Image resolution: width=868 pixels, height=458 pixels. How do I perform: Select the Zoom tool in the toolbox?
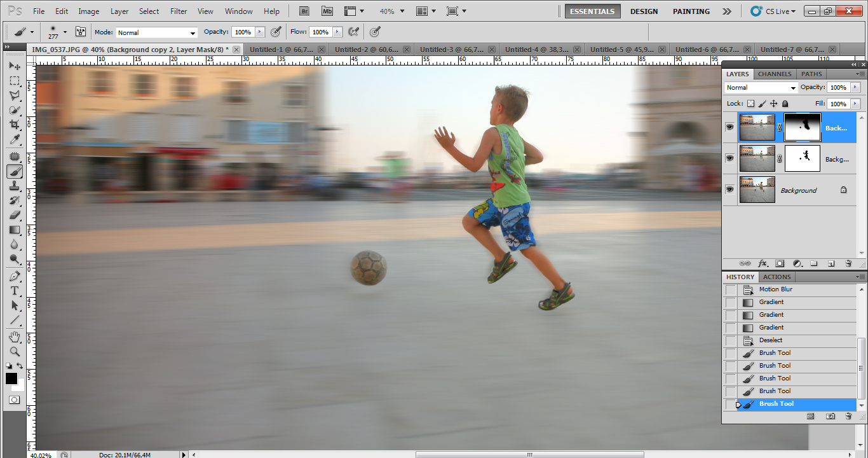(x=14, y=351)
